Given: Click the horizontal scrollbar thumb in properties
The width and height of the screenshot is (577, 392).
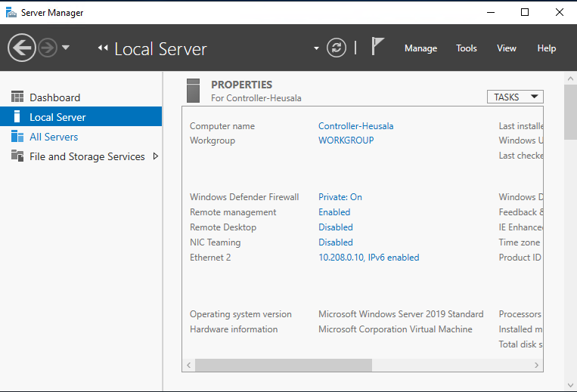Looking at the screenshot, I should point(284,365).
